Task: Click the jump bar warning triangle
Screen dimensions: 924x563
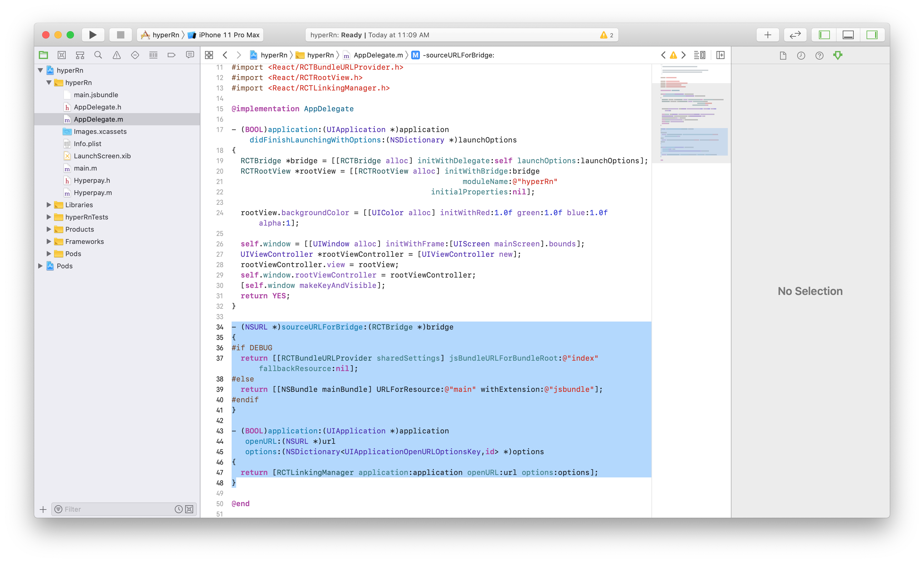Action: [x=673, y=55]
